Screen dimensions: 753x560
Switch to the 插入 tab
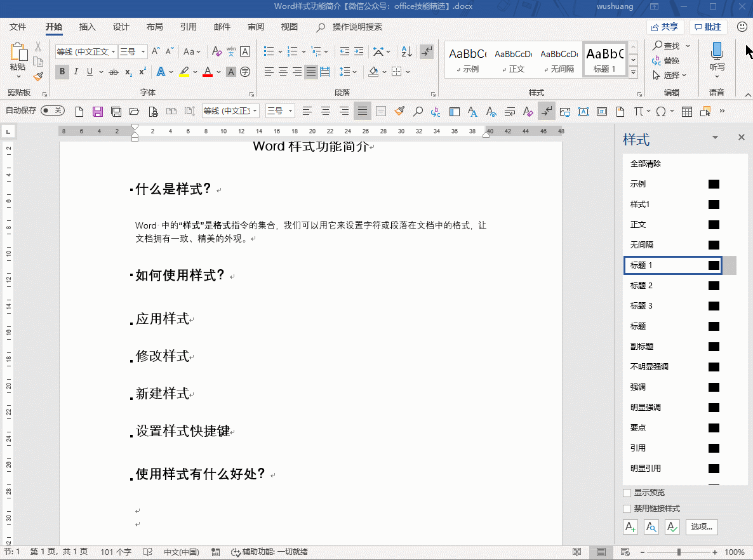pyautogui.click(x=88, y=27)
